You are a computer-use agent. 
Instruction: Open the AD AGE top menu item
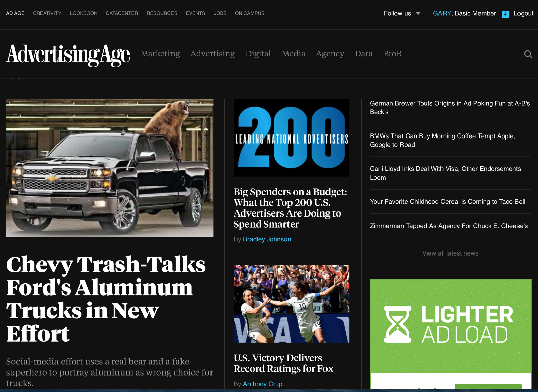[x=15, y=13]
